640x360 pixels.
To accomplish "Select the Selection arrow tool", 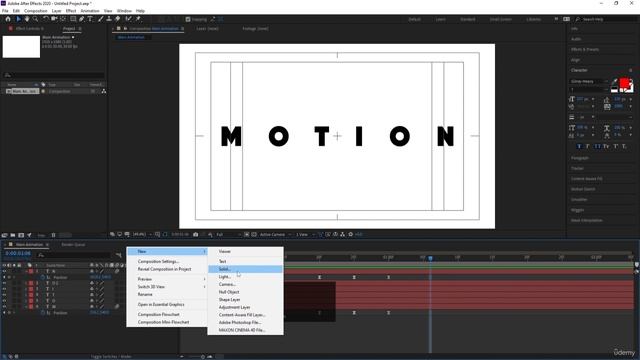I will tap(18, 19).
